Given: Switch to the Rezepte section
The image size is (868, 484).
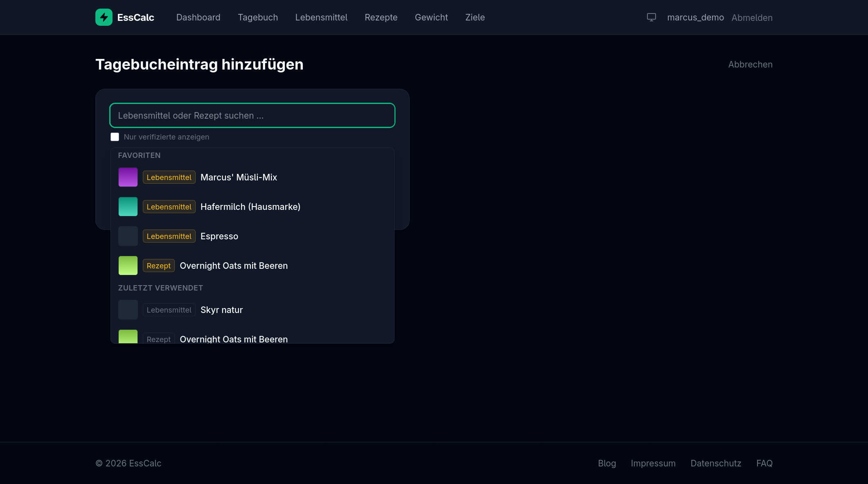Looking at the screenshot, I should pos(381,17).
